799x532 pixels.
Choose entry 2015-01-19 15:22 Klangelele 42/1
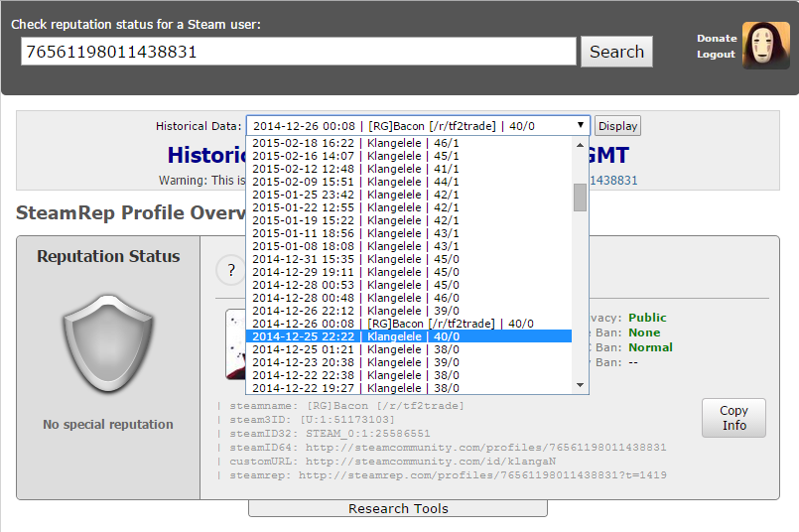tap(409, 220)
